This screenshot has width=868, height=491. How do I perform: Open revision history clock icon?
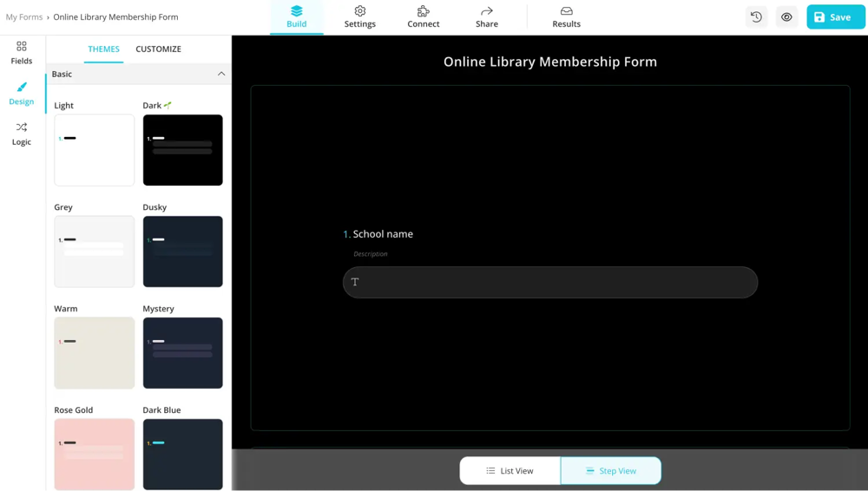click(x=756, y=17)
